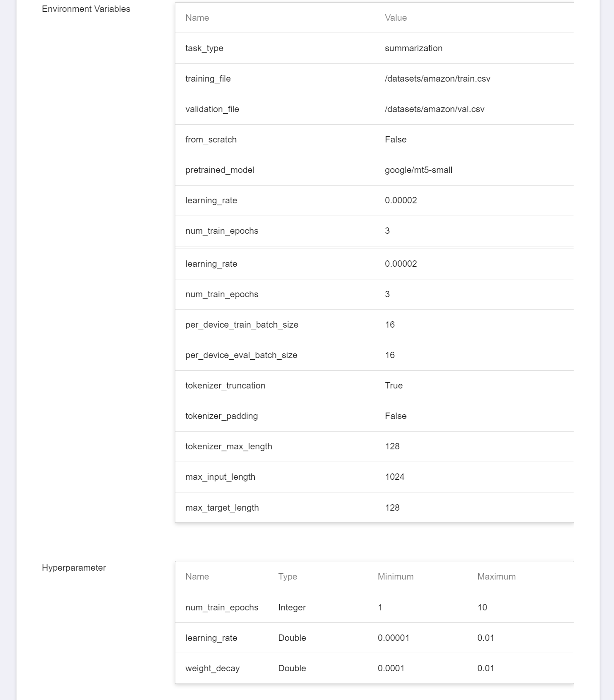Image resolution: width=614 pixels, height=700 pixels.
Task: Click the Maximum column header
Action: pyautogui.click(x=496, y=577)
